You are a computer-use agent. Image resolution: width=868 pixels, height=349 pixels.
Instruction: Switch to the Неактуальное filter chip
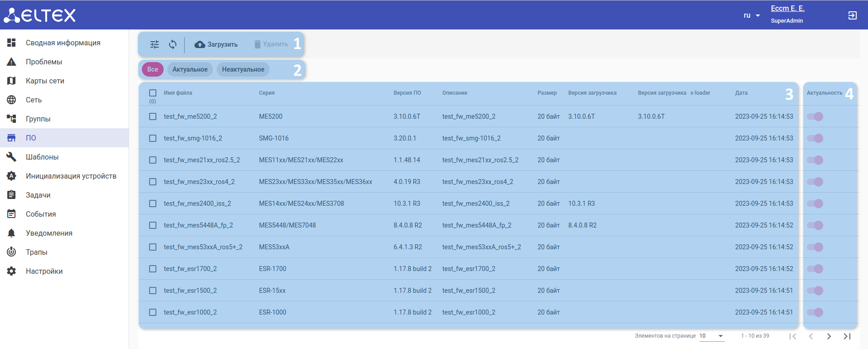click(x=243, y=69)
